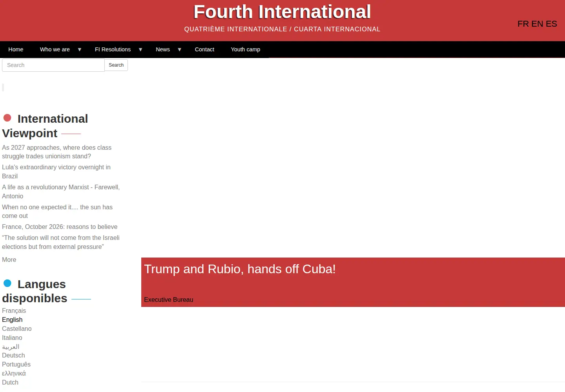
Task: Switch site language to EN
Action: (x=537, y=24)
